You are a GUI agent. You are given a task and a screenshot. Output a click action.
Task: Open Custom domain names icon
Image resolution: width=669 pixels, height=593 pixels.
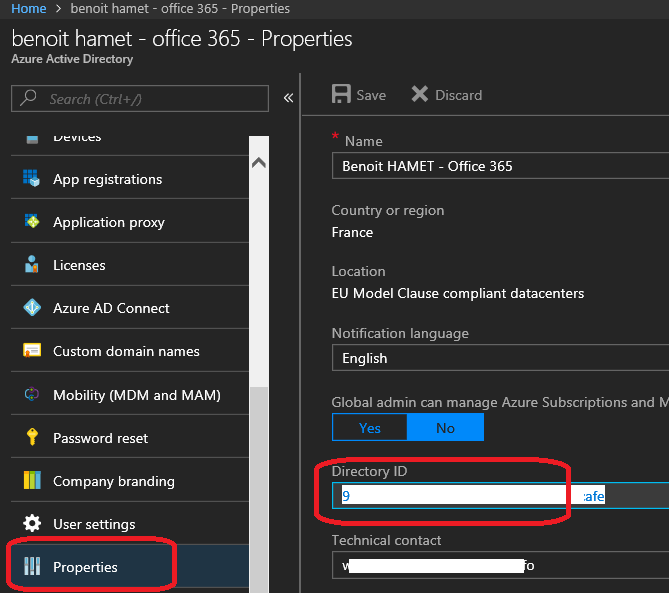pyautogui.click(x=32, y=351)
